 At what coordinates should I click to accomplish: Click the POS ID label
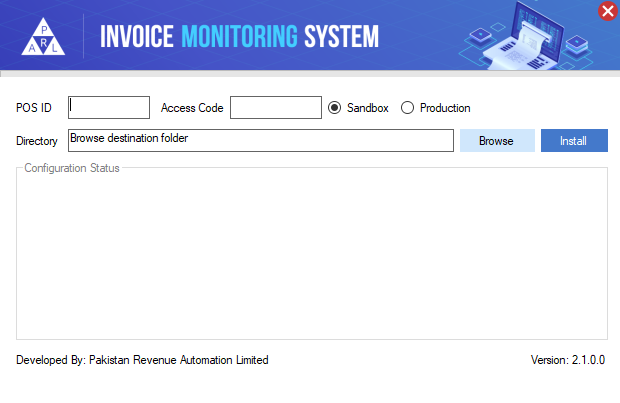[x=34, y=108]
